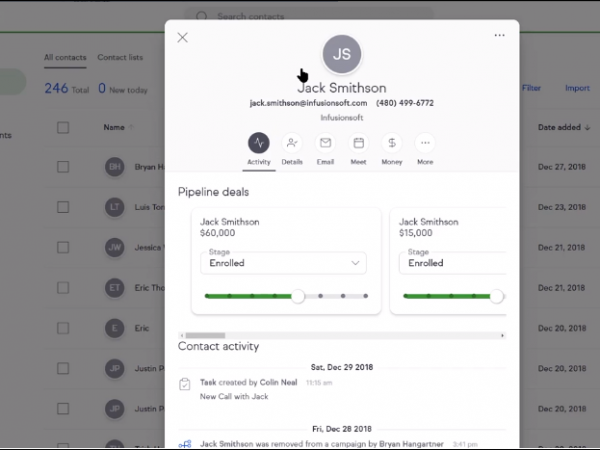Viewport: 600px width, 450px height.
Task: Open Stage dropdown on the $15,000 deal
Action: pyautogui.click(x=451, y=263)
